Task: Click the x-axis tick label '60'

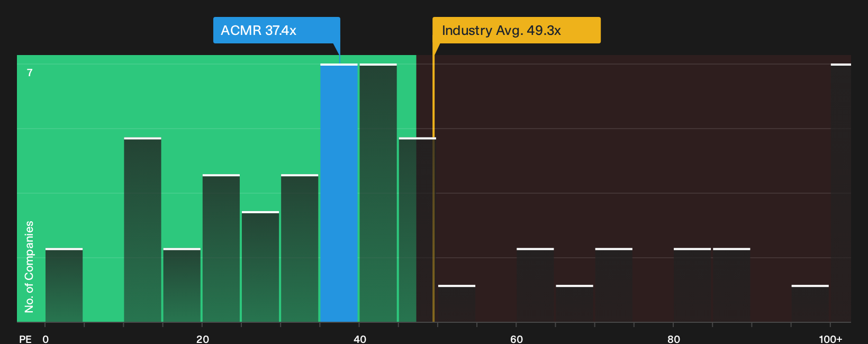Action: [517, 339]
